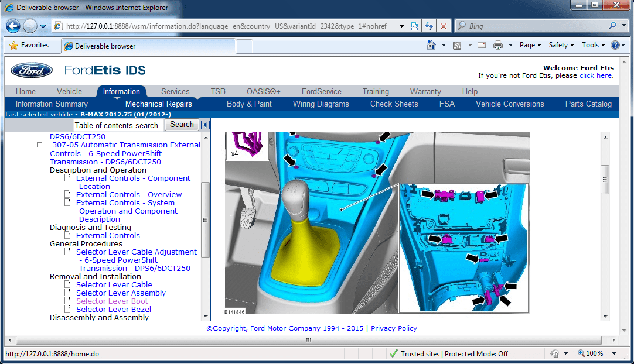Open the Print options dropdown arrow
Image resolution: width=634 pixels, height=364 pixels.
coord(510,45)
